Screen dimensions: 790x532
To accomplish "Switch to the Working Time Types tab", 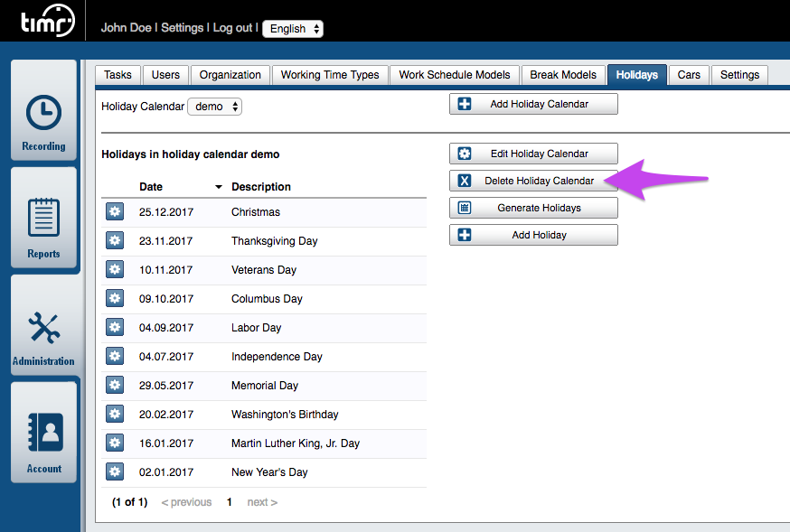I will (x=330, y=75).
